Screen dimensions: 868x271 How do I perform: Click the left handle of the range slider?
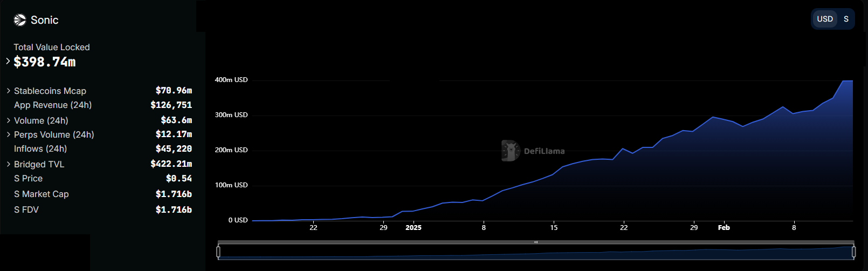pos(218,252)
